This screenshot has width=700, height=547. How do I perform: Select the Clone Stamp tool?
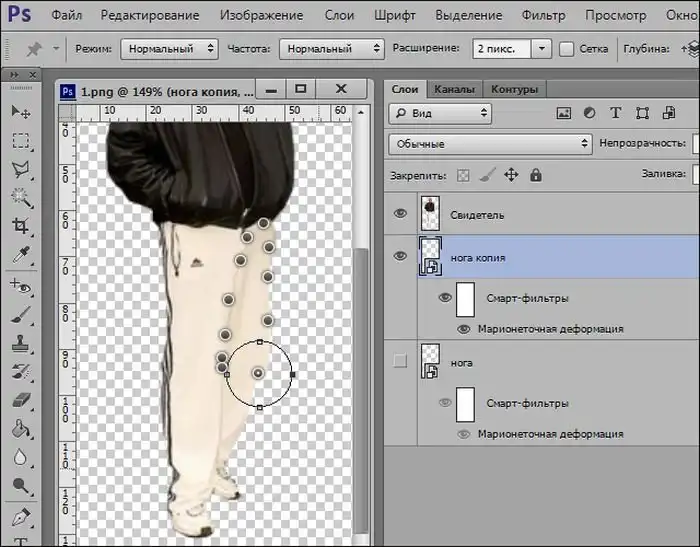(x=20, y=343)
